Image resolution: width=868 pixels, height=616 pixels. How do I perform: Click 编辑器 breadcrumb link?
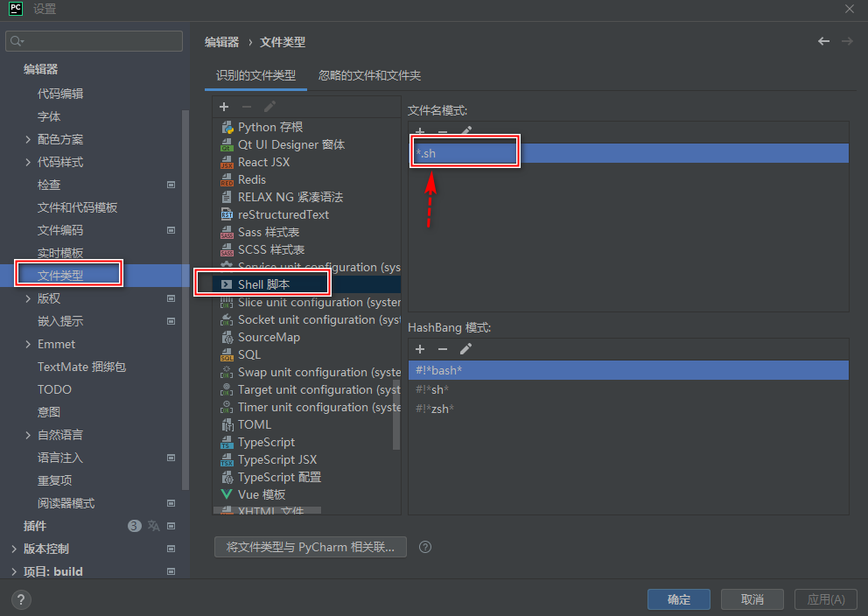pos(222,42)
